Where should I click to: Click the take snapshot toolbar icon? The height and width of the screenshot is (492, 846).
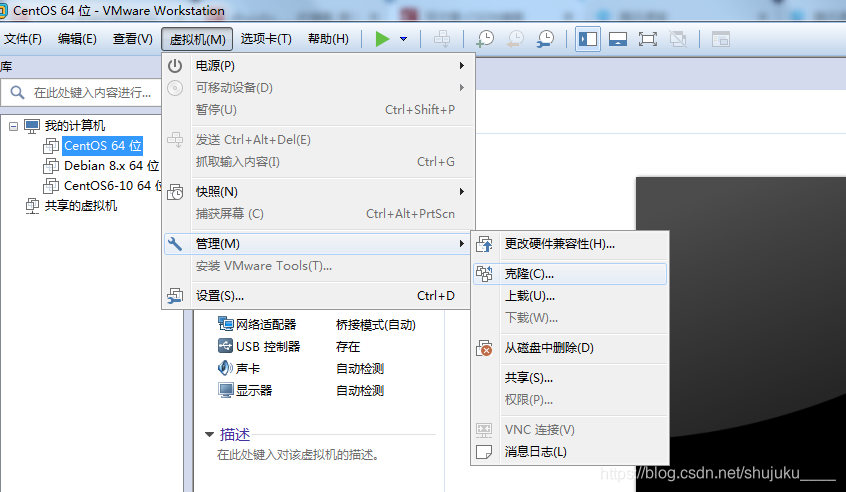click(x=485, y=39)
